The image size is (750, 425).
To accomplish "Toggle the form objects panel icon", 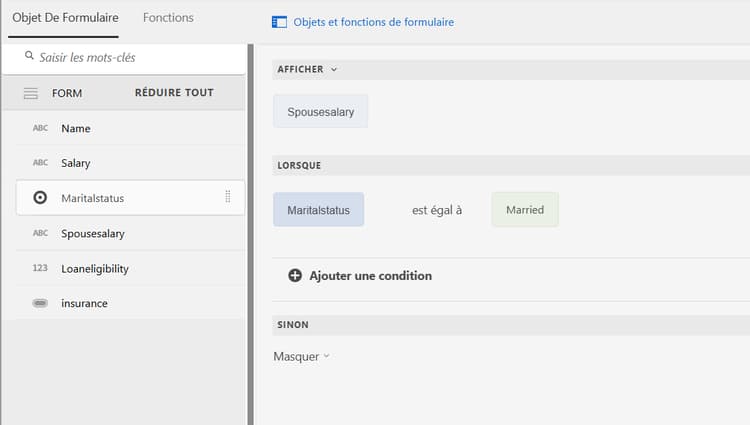I will coord(279,22).
